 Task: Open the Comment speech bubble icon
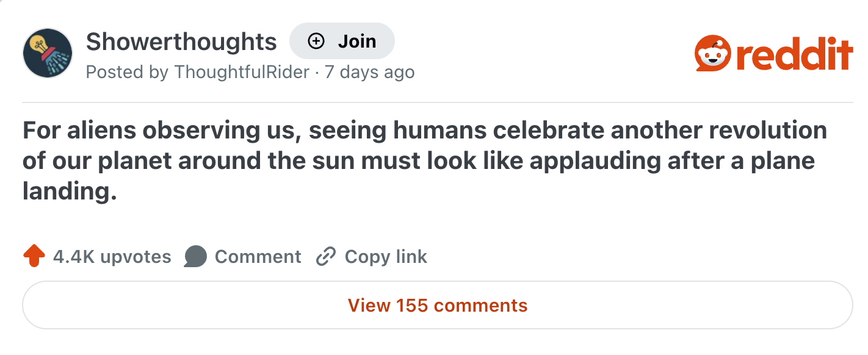tap(195, 256)
